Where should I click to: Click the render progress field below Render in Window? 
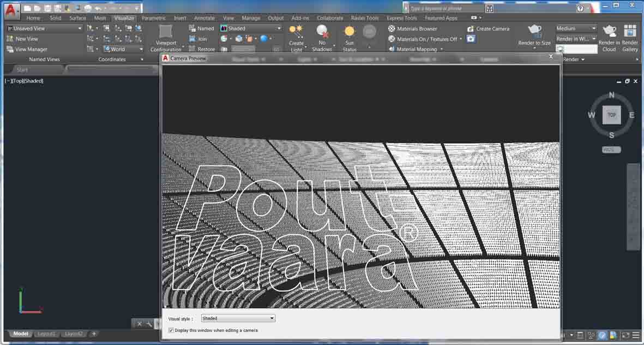click(576, 49)
